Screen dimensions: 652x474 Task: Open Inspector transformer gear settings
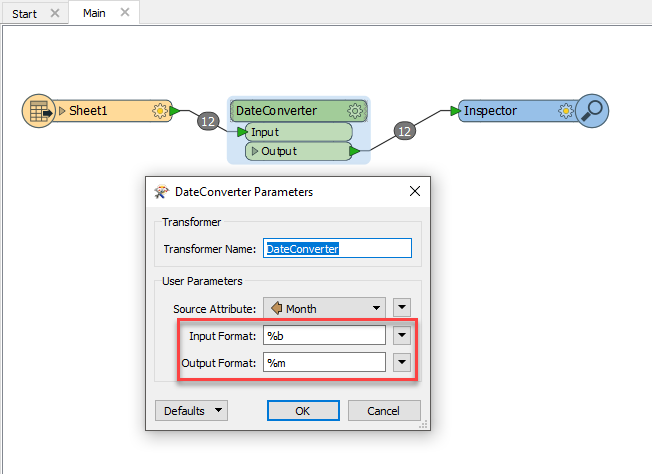pos(566,111)
